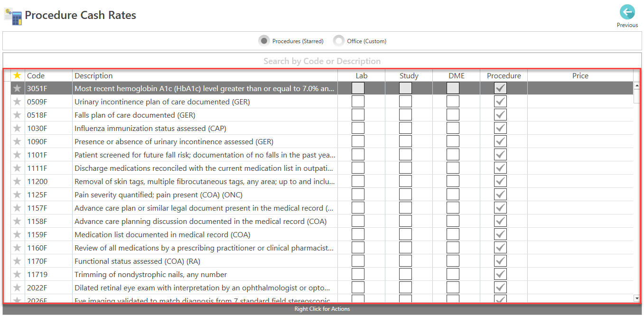This screenshot has width=644, height=316.
Task: Click the Price cell for 11200
Action: tap(580, 181)
